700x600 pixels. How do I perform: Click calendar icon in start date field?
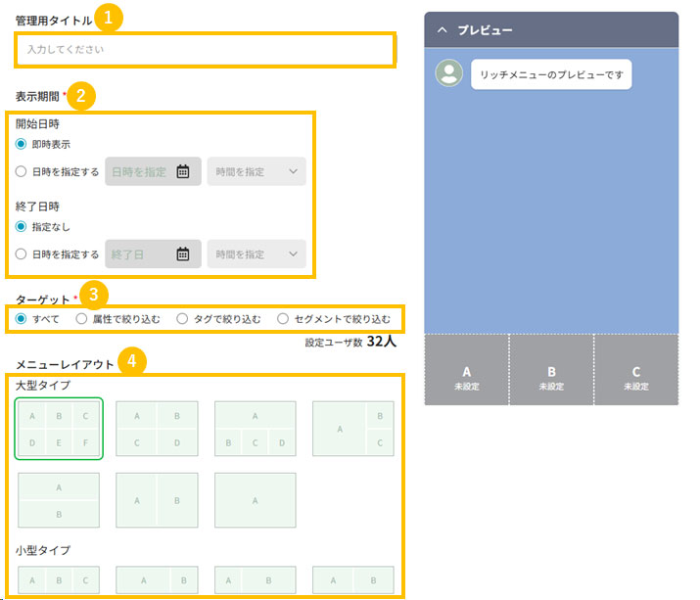(x=183, y=171)
